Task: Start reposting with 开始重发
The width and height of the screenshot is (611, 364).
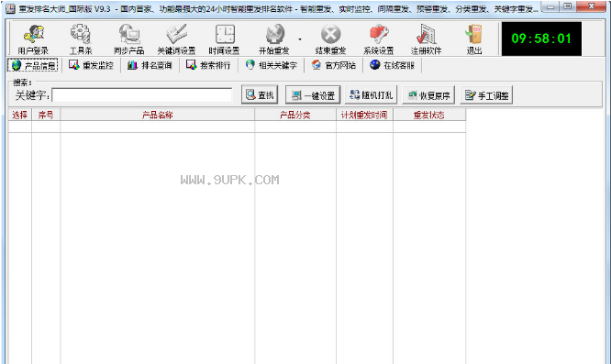Action: pos(274,39)
